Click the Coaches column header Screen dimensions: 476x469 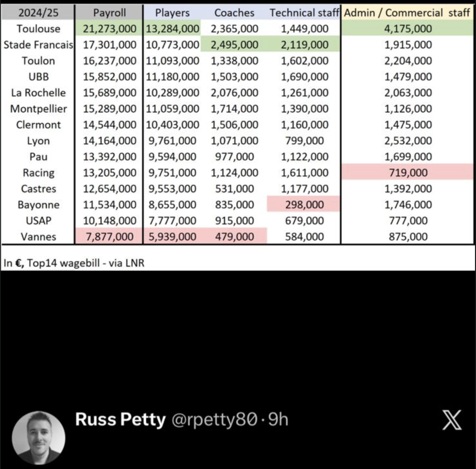(x=234, y=13)
